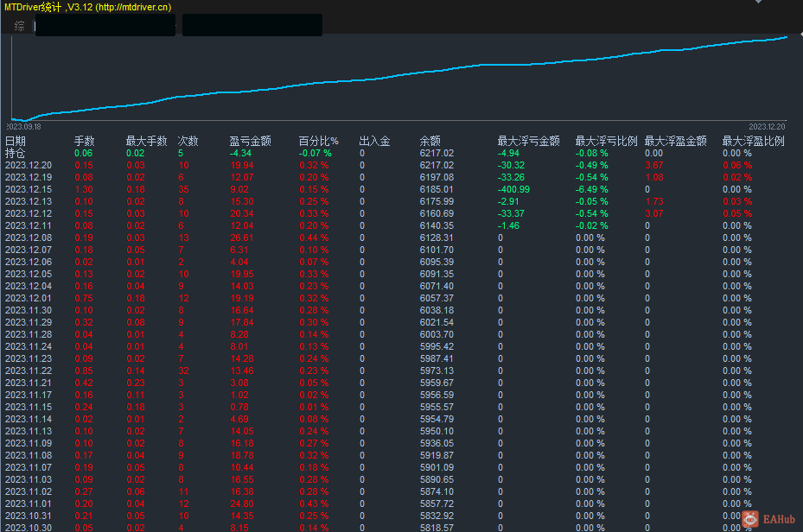803x532 pixels.
Task: Select the 2023.12.07 date row
Action: coord(29,250)
